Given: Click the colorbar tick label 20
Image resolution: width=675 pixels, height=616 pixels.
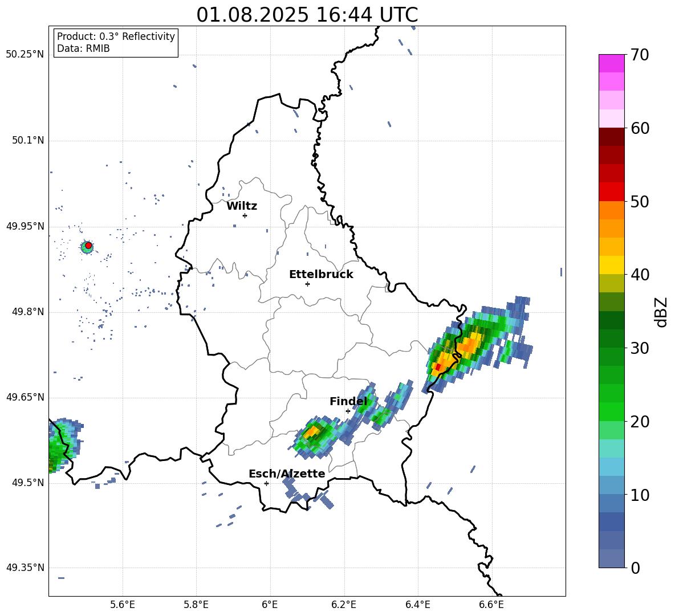Looking at the screenshot, I should click(x=640, y=421).
